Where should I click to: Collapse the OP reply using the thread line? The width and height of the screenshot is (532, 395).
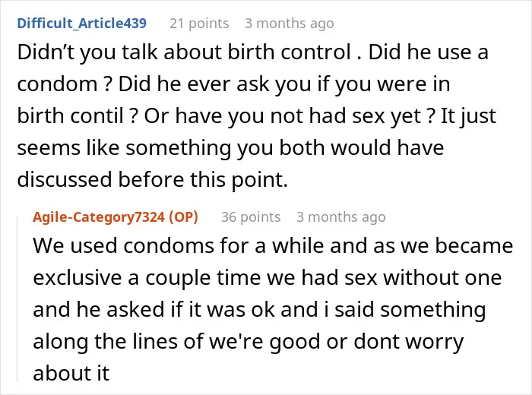pyautogui.click(x=17, y=299)
